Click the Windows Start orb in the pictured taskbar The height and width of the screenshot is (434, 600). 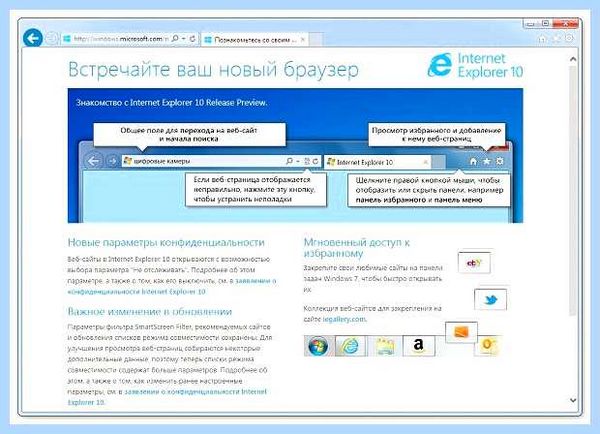pyautogui.click(x=318, y=346)
